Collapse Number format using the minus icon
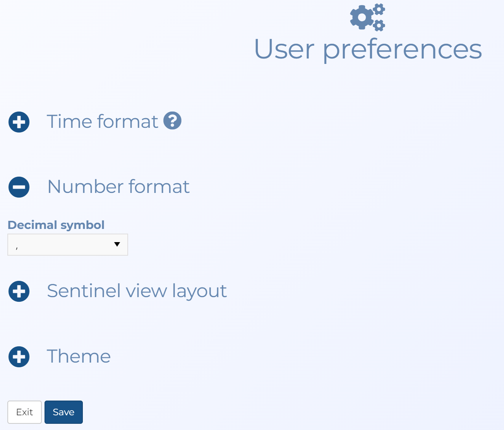Screen dimensions: 504x430 click(19, 187)
